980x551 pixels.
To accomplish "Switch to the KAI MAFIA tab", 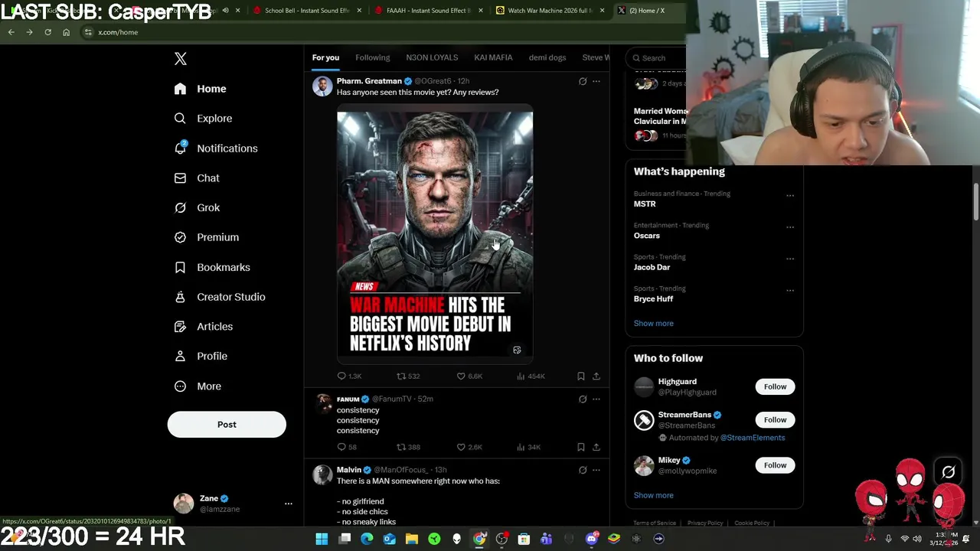I will 493,57.
